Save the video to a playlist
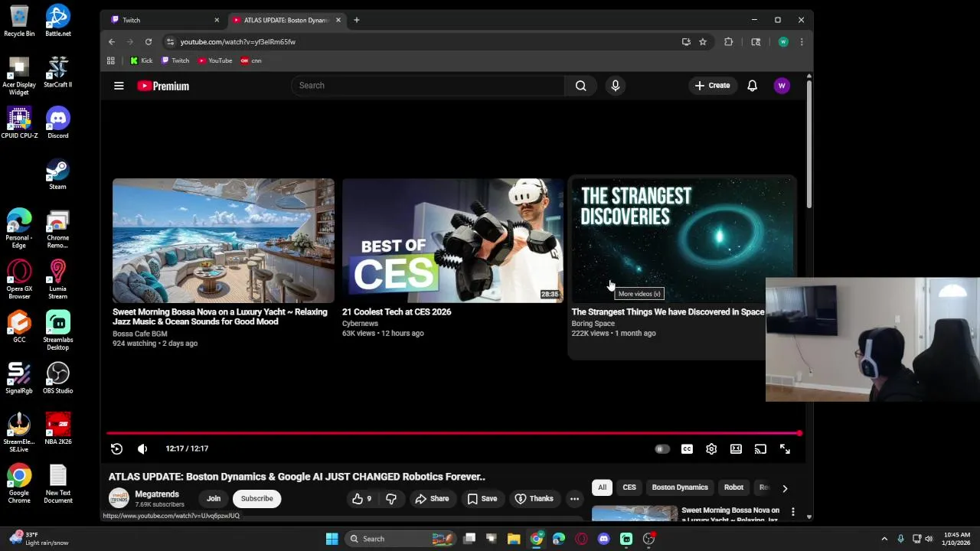 coord(482,499)
